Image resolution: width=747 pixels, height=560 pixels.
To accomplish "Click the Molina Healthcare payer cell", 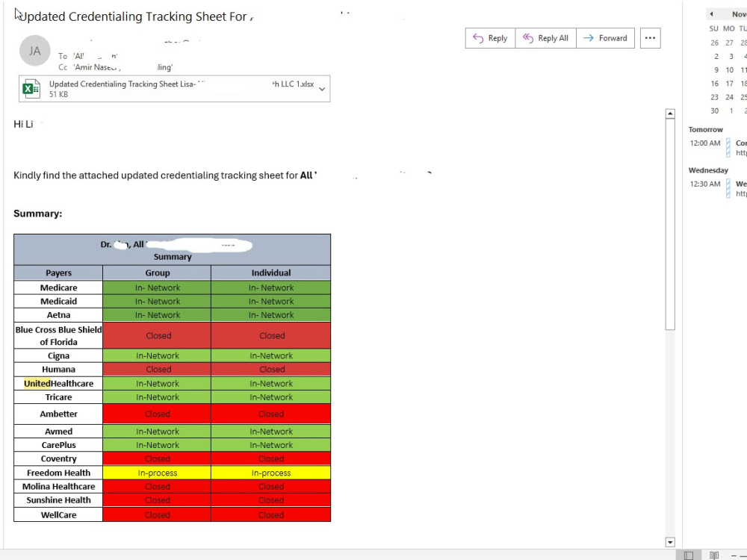I will tap(58, 486).
